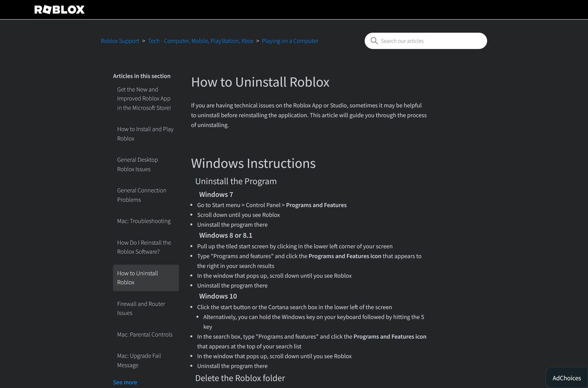The image size is (588, 388).
Task: Open 'Firewall and Router Issues' article
Action: click(141, 308)
